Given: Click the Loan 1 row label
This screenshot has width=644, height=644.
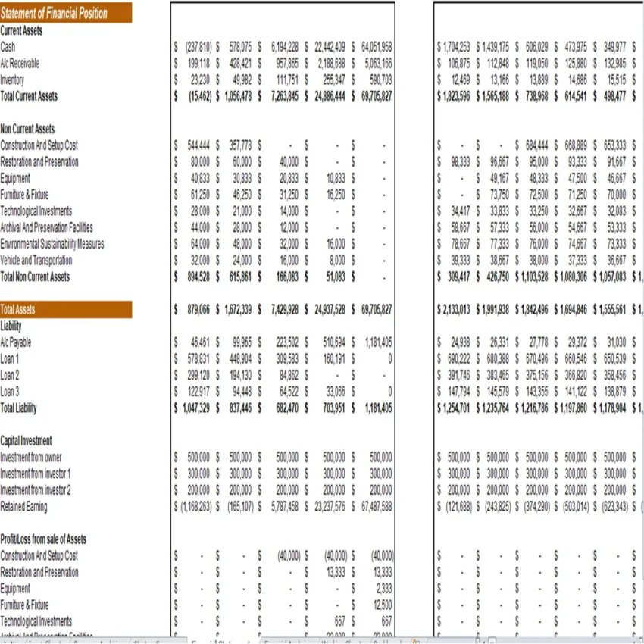Looking at the screenshot, I should tap(11, 358).
